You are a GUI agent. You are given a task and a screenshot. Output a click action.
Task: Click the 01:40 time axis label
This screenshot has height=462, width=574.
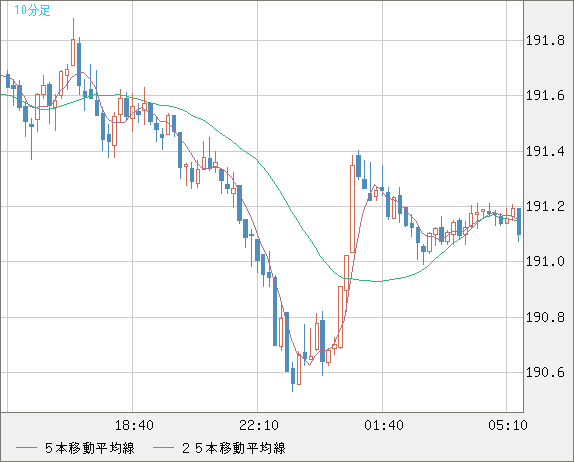tap(384, 425)
